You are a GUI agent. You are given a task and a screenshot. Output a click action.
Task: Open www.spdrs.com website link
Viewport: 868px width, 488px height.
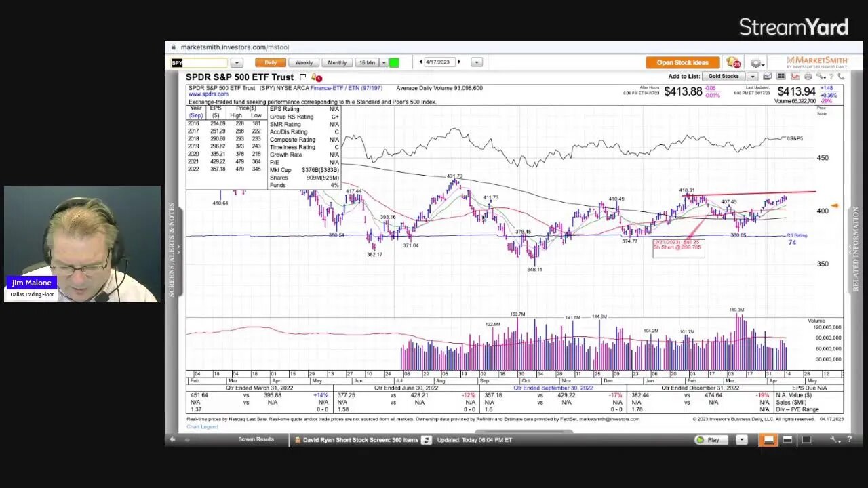(208, 94)
